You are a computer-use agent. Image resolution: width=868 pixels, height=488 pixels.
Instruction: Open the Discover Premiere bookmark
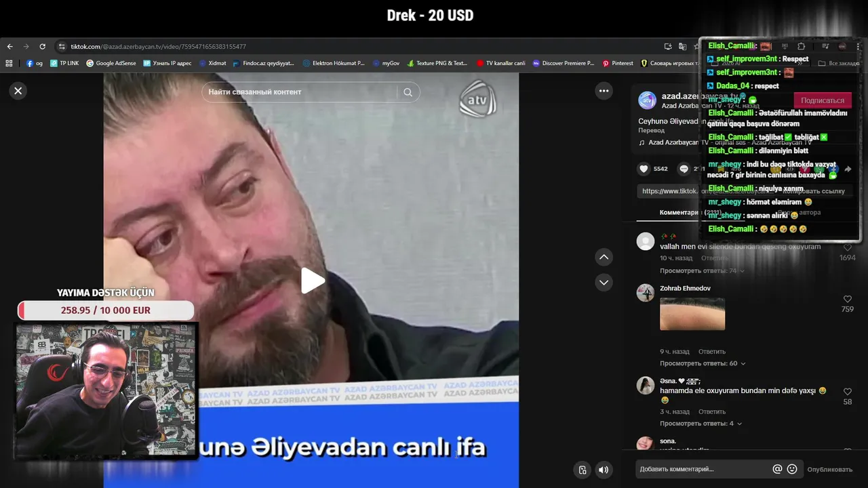click(564, 63)
